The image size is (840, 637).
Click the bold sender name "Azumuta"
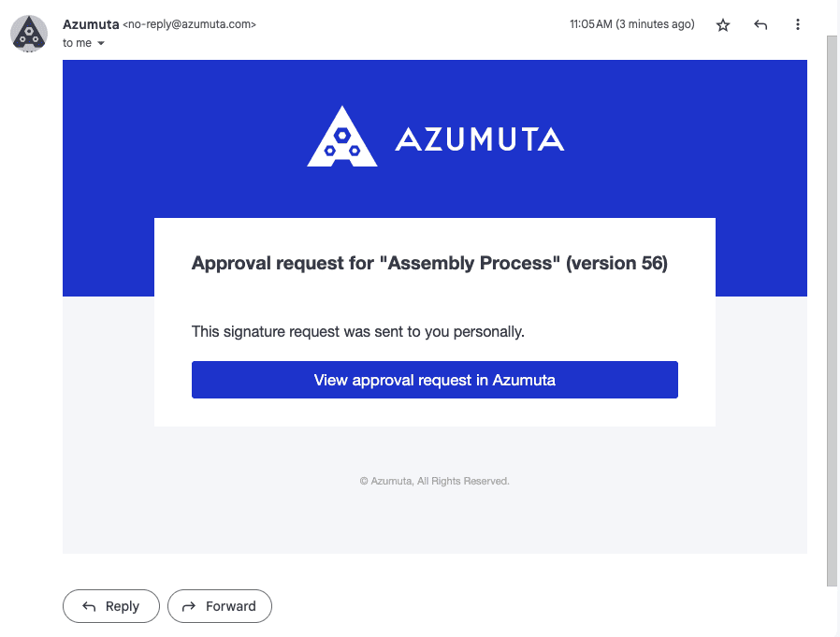pyautogui.click(x=91, y=24)
